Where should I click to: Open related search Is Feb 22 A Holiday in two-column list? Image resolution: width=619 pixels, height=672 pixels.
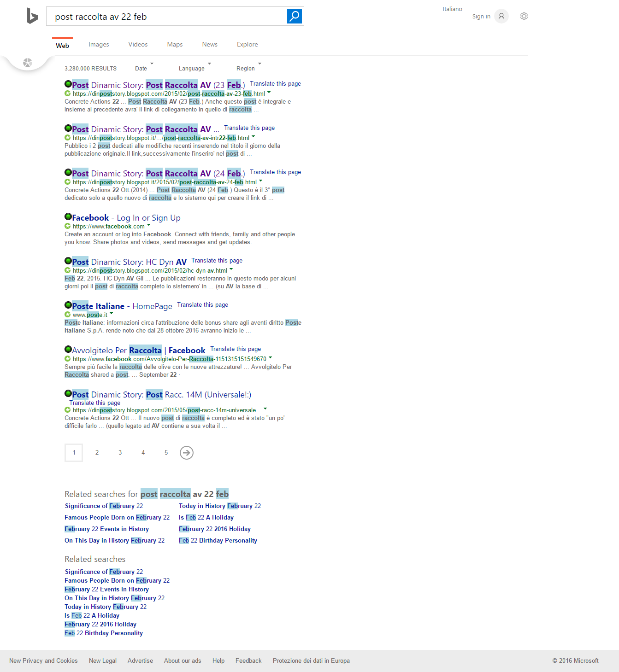tap(206, 517)
